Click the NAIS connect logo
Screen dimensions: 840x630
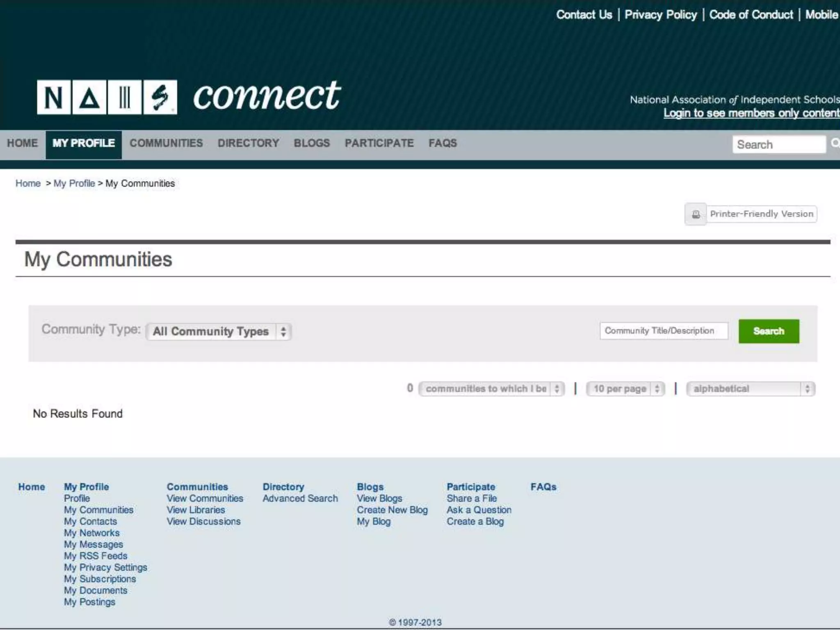coord(188,97)
